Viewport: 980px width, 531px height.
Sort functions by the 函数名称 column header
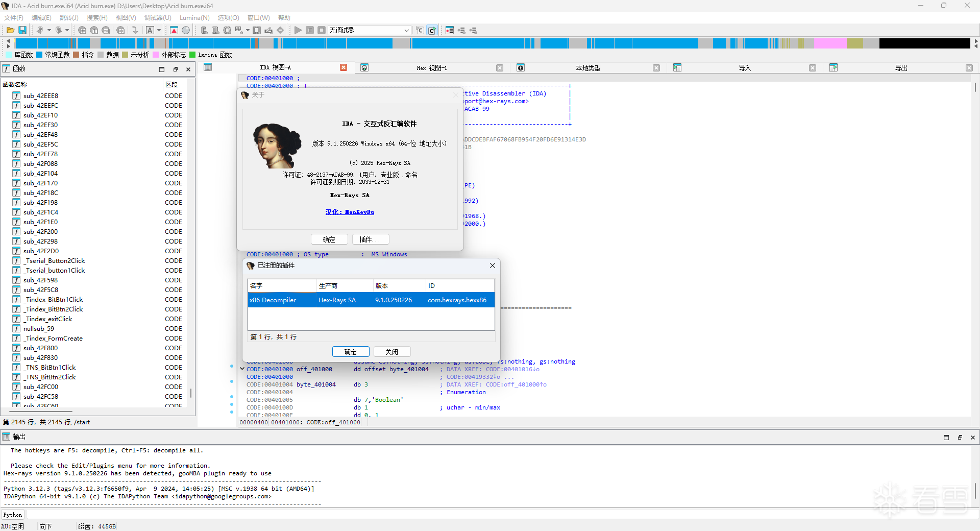click(x=82, y=84)
